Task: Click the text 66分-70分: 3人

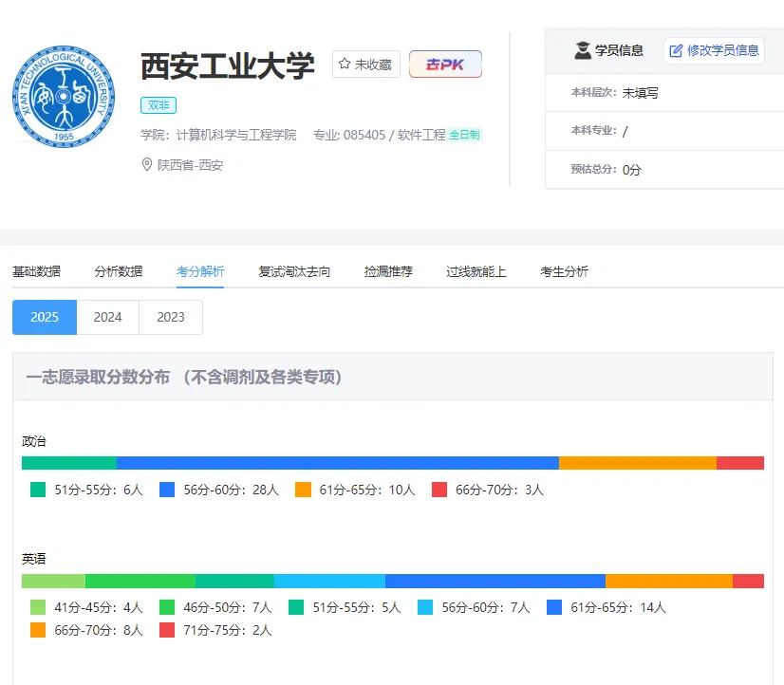Action: (499, 490)
